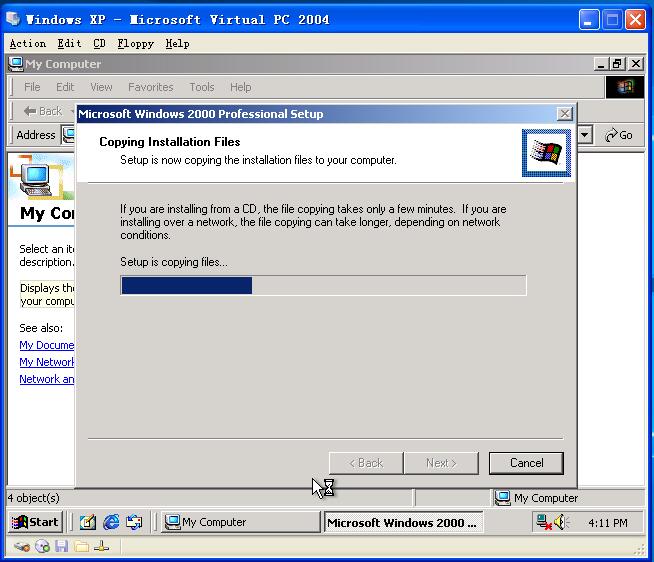The width and height of the screenshot is (654, 562).
Task: Click the Address bar computer icon
Action: point(68,134)
